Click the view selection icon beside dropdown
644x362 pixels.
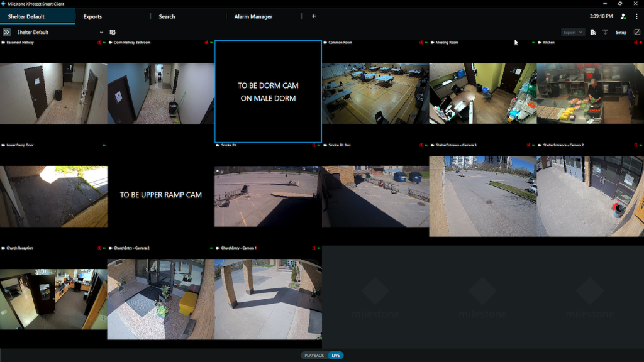[113, 32]
